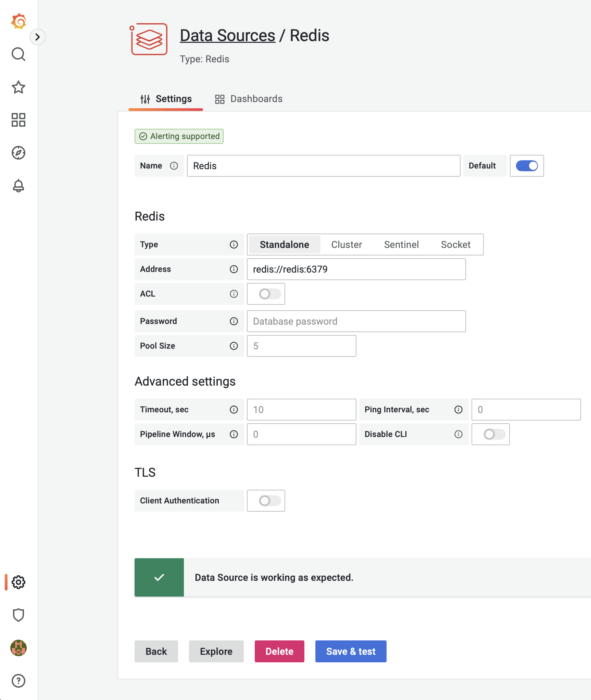The width and height of the screenshot is (591, 700).
Task: Show info tooltip for Address row
Action: coord(234,269)
